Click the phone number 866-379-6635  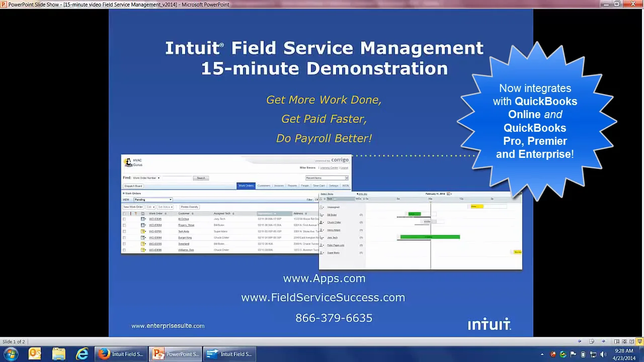coord(334,318)
